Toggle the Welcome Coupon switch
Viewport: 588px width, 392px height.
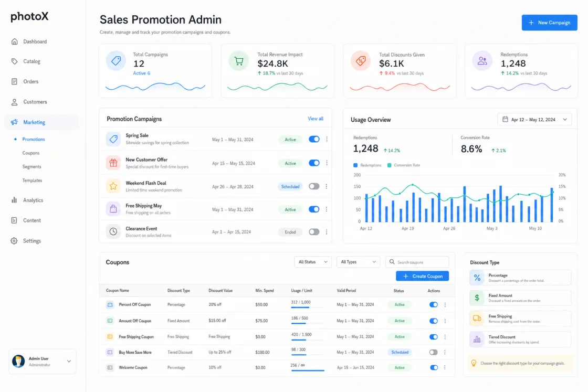click(x=434, y=368)
